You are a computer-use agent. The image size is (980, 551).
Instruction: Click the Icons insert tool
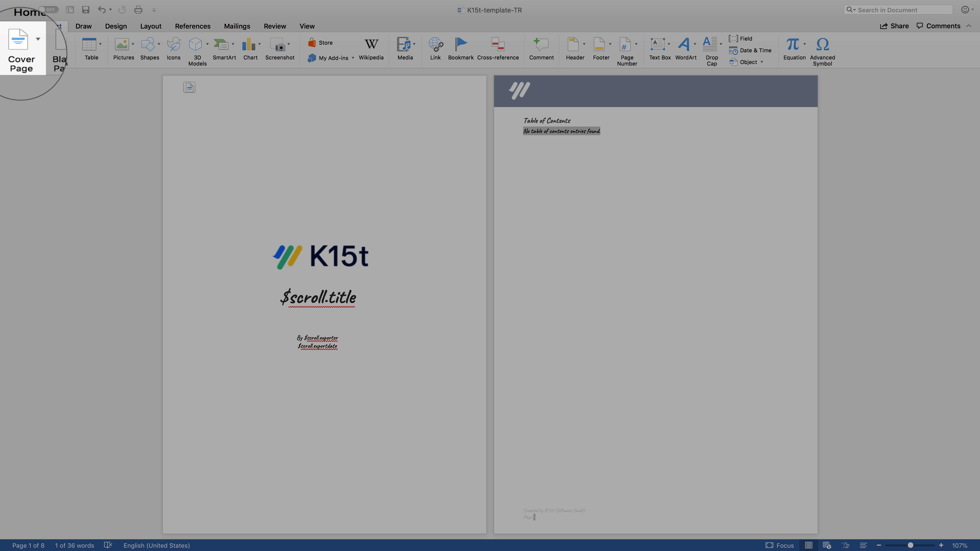point(174,44)
